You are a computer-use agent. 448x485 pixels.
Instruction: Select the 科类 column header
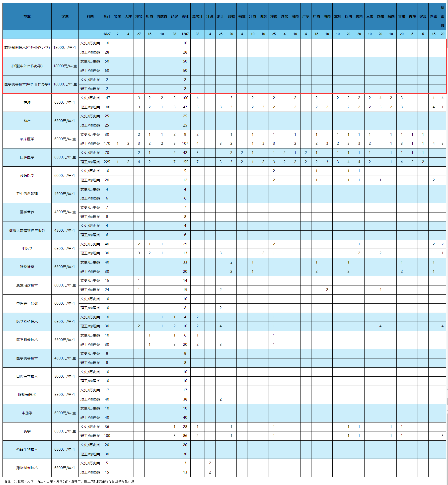90,16
